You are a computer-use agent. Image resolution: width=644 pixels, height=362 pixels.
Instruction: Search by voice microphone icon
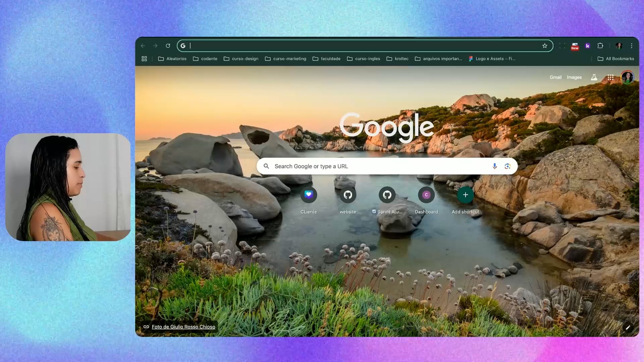[x=494, y=166]
